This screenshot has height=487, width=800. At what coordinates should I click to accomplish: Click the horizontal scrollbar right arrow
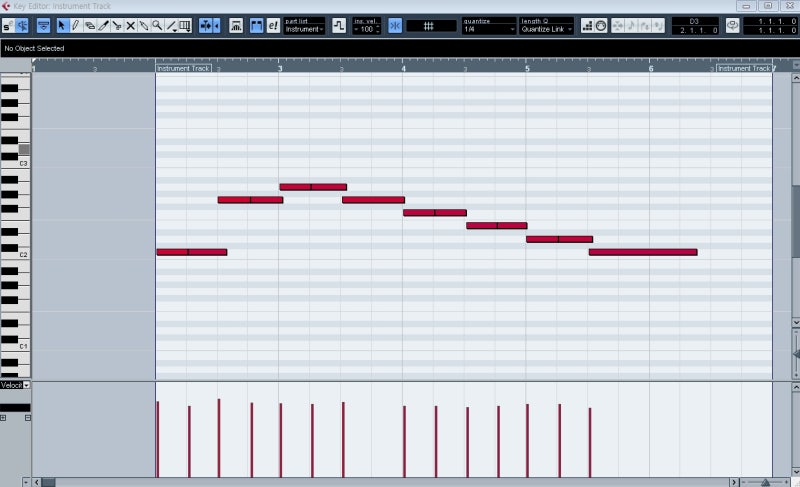(734, 482)
